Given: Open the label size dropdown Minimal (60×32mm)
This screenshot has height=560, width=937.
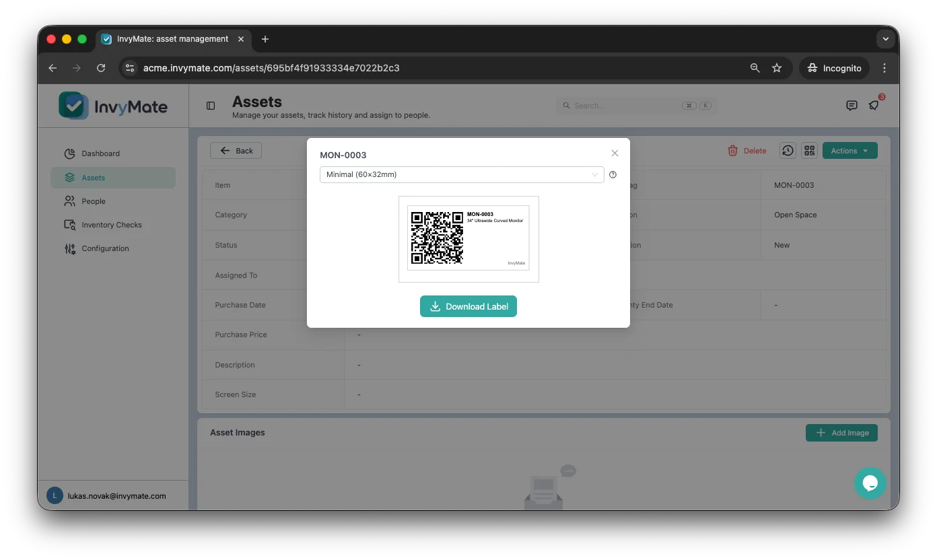Looking at the screenshot, I should [x=462, y=174].
